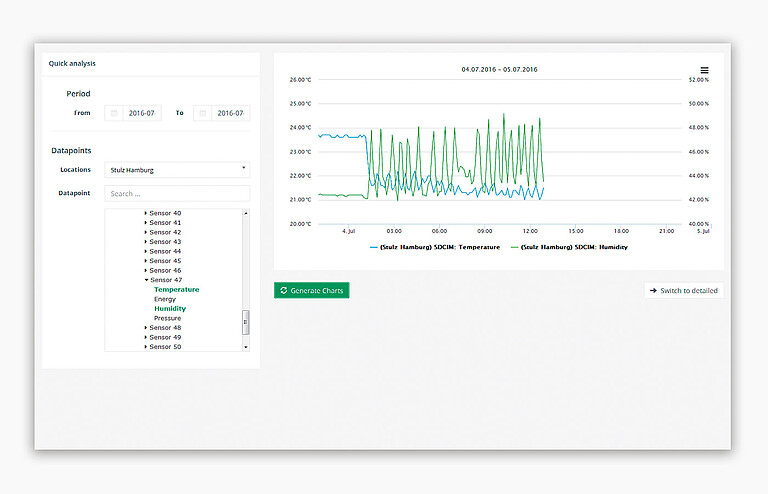
Task: Generate Charts button
Action: pyautogui.click(x=312, y=290)
